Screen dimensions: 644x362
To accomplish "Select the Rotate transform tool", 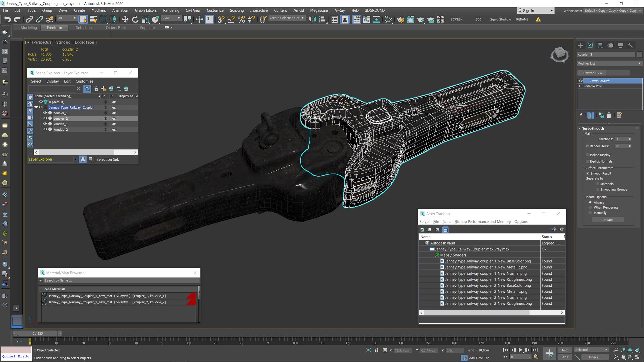I will (135, 19).
